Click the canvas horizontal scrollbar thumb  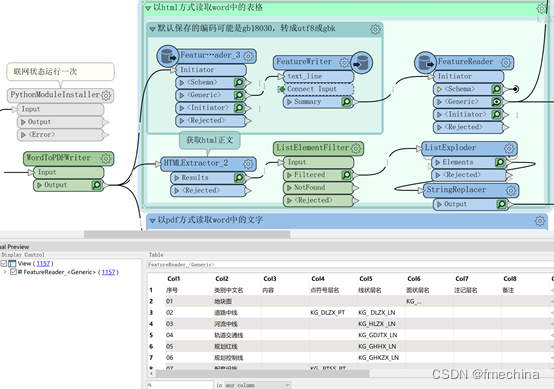click(187, 234)
